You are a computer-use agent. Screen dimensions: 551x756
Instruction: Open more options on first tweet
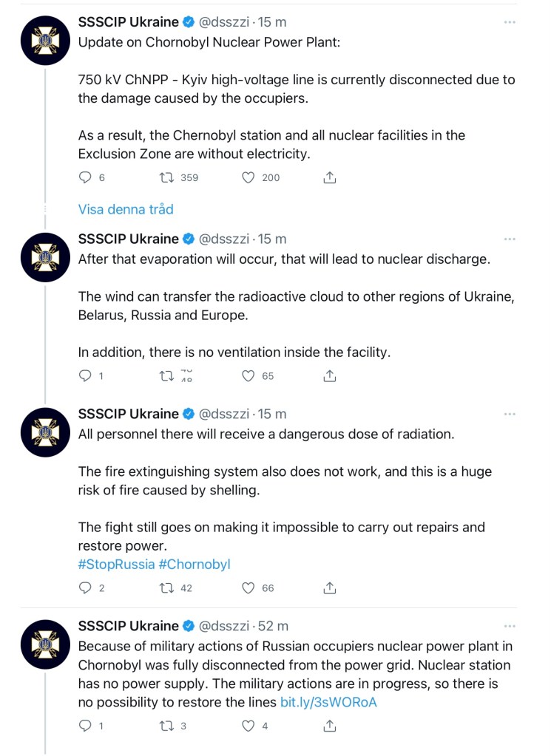pyautogui.click(x=509, y=23)
